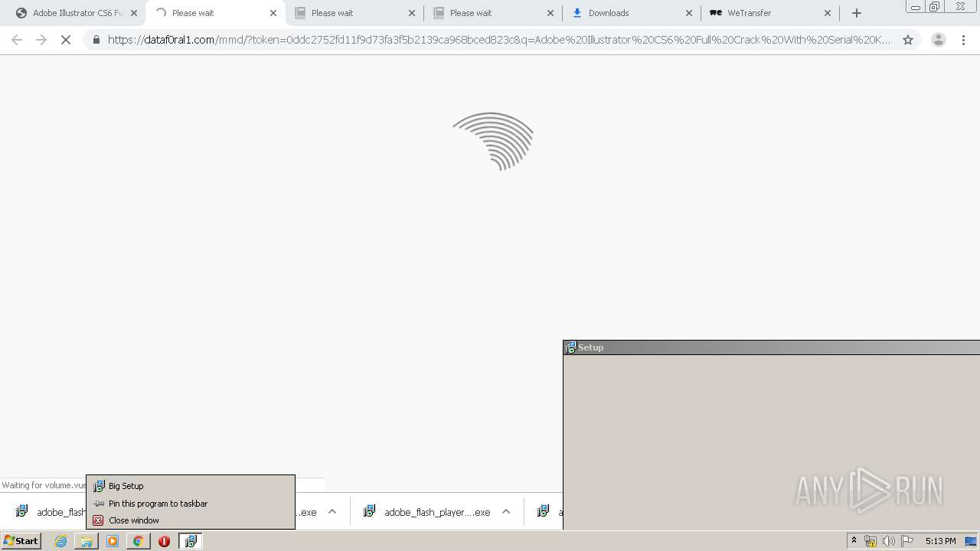Open a new browser tab
This screenshot has height=551, width=980.
pos(857,13)
